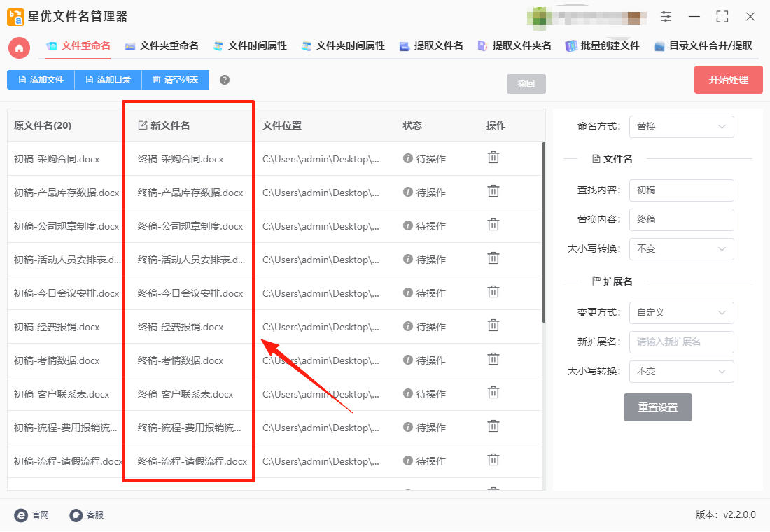
Task: Expand the filename 大小写转换 dropdown
Action: [x=682, y=249]
